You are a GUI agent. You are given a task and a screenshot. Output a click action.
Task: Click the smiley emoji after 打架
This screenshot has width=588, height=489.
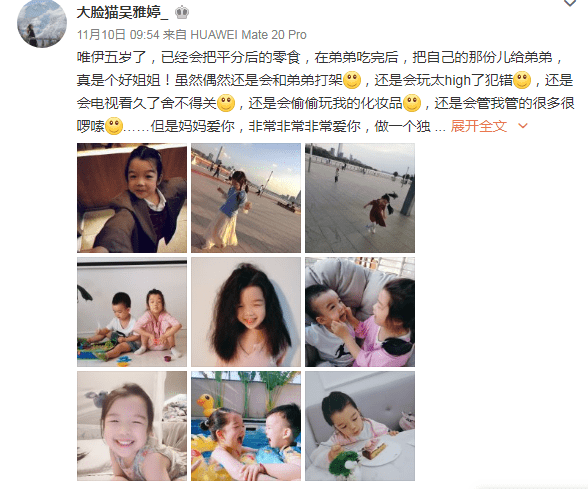(352, 80)
